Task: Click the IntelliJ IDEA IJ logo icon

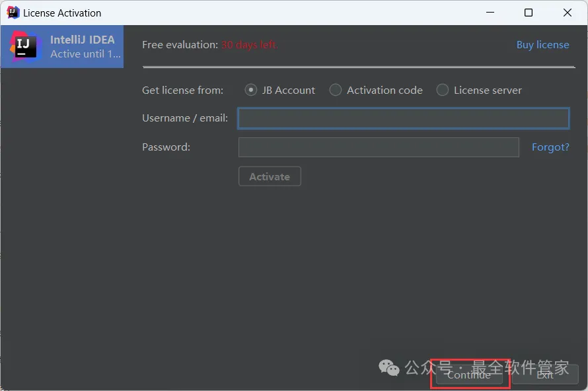Action: pos(26,46)
